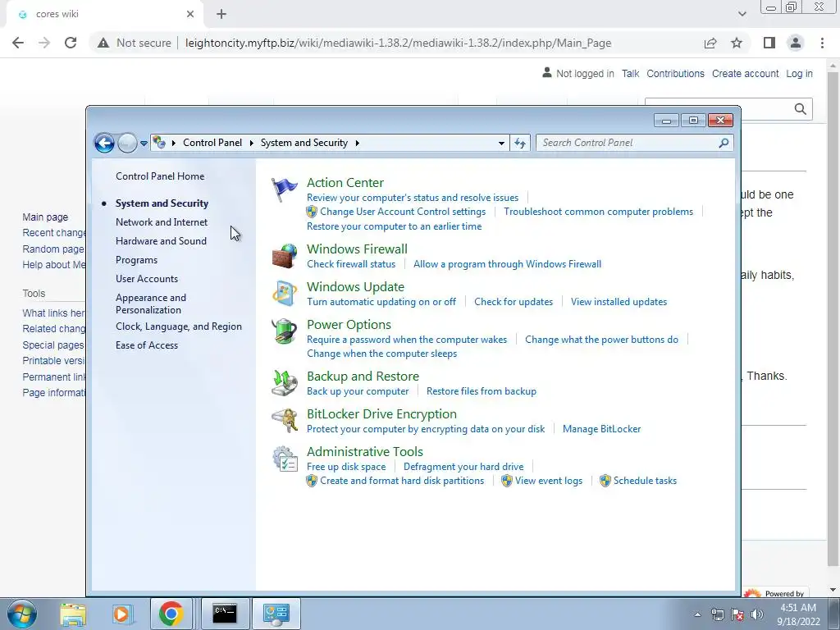
Task: Switch to the Command Prompt taskbar icon
Action: [225, 614]
